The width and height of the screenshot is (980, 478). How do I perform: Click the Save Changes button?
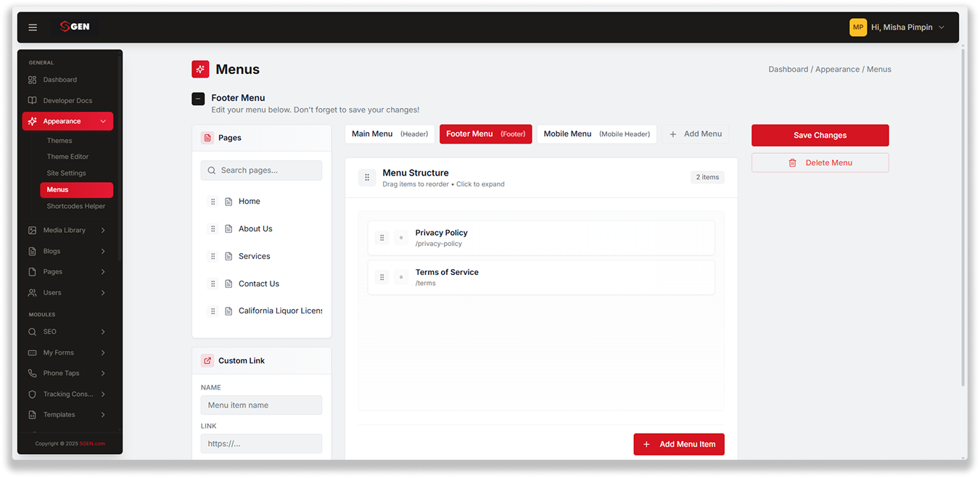(x=820, y=135)
